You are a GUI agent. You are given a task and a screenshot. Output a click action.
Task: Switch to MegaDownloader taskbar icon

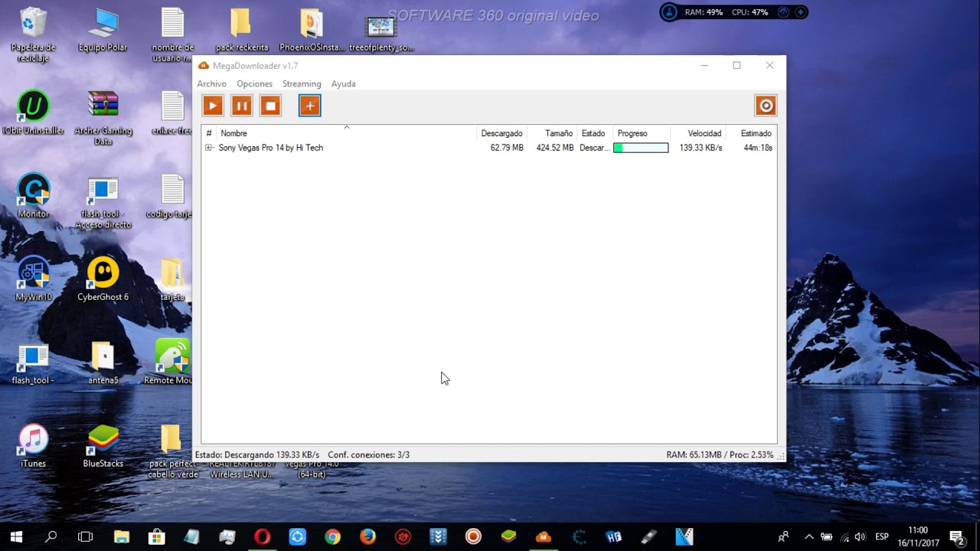[x=544, y=536]
